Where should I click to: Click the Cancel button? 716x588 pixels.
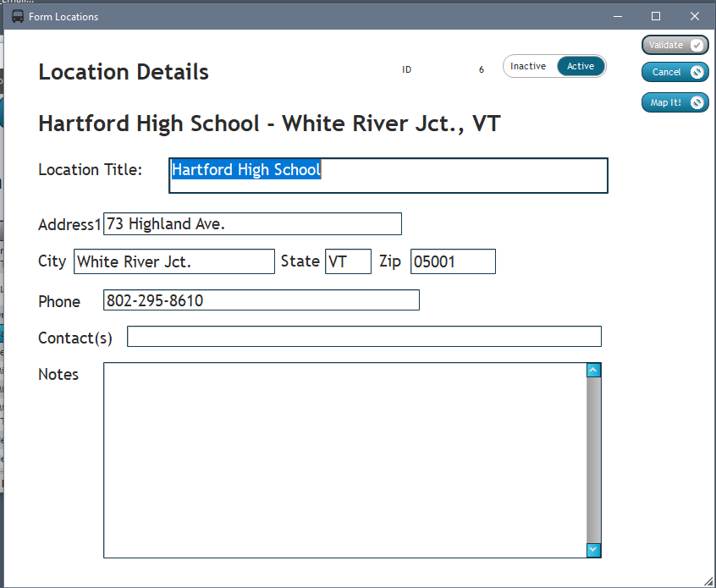(x=675, y=73)
